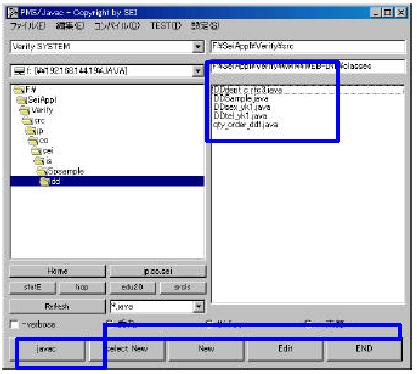Open the 編集 (Edit) menu

(70, 26)
